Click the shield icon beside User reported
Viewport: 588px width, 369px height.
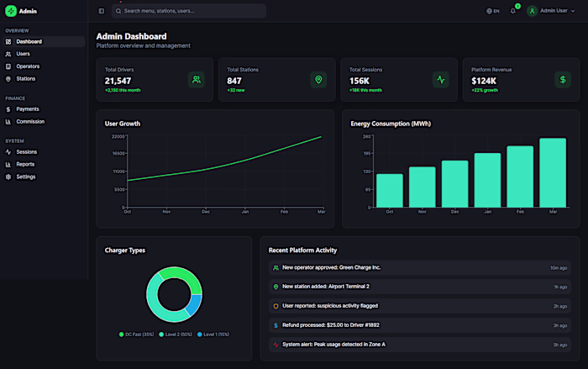(276, 306)
